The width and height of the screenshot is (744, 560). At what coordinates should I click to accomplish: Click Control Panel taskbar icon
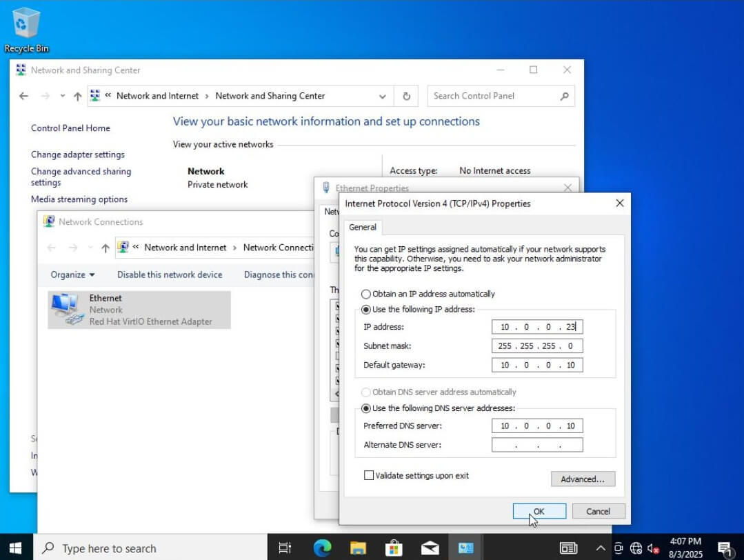465,548
